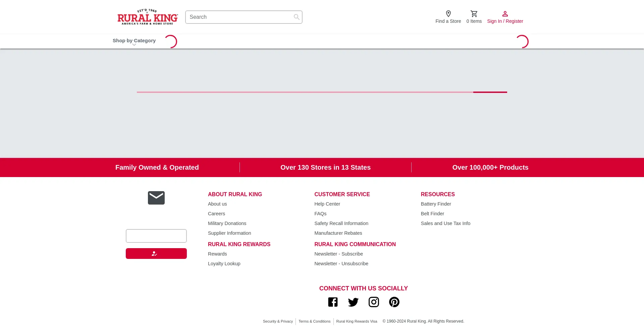Open the Rewards link
This screenshot has height=333, width=644.
pos(217,254)
